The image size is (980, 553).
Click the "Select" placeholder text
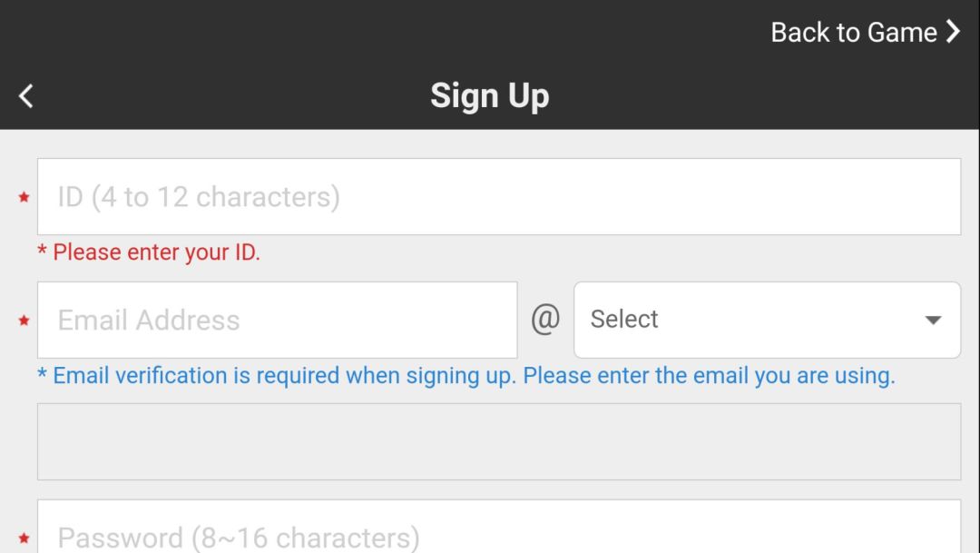point(624,320)
